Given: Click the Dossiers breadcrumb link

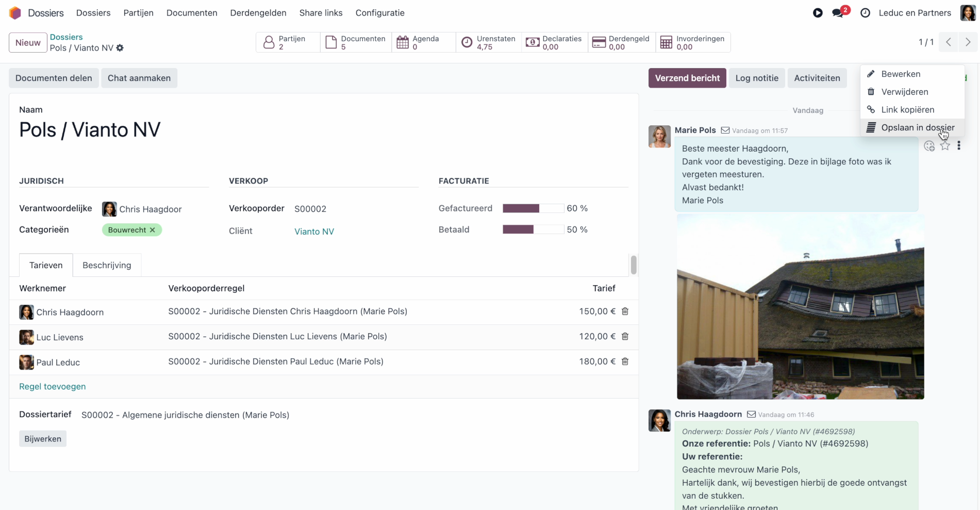Looking at the screenshot, I should point(67,37).
